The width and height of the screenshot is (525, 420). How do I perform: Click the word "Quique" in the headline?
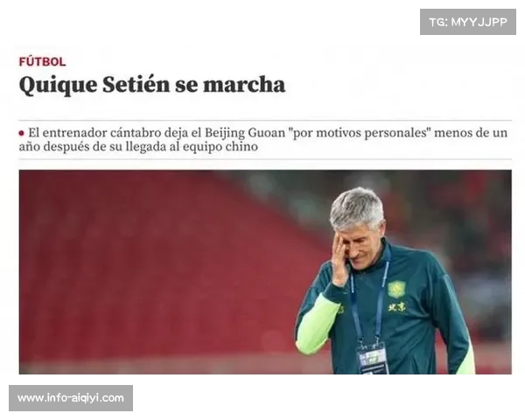click(x=58, y=86)
